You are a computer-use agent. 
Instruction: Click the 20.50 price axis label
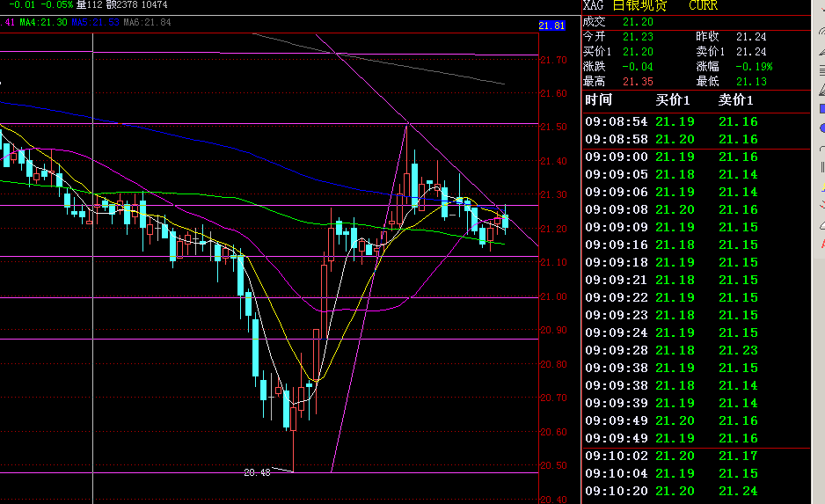point(553,465)
